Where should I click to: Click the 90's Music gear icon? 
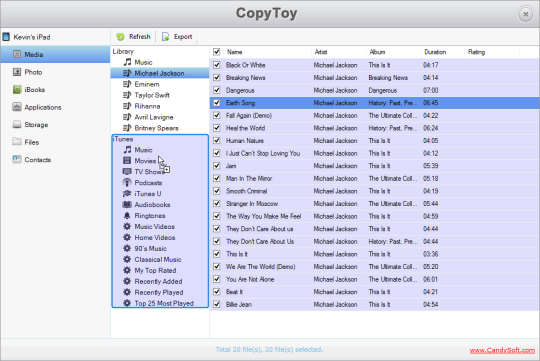click(x=127, y=248)
